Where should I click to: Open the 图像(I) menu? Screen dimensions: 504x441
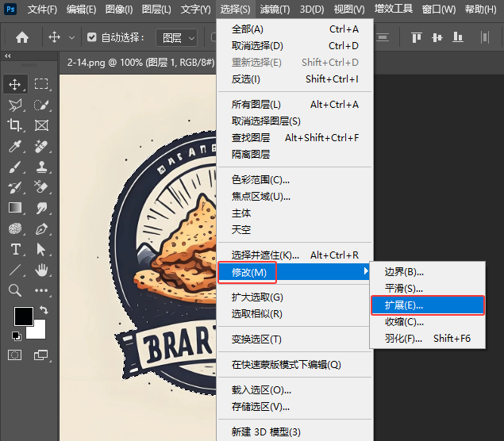point(119,10)
